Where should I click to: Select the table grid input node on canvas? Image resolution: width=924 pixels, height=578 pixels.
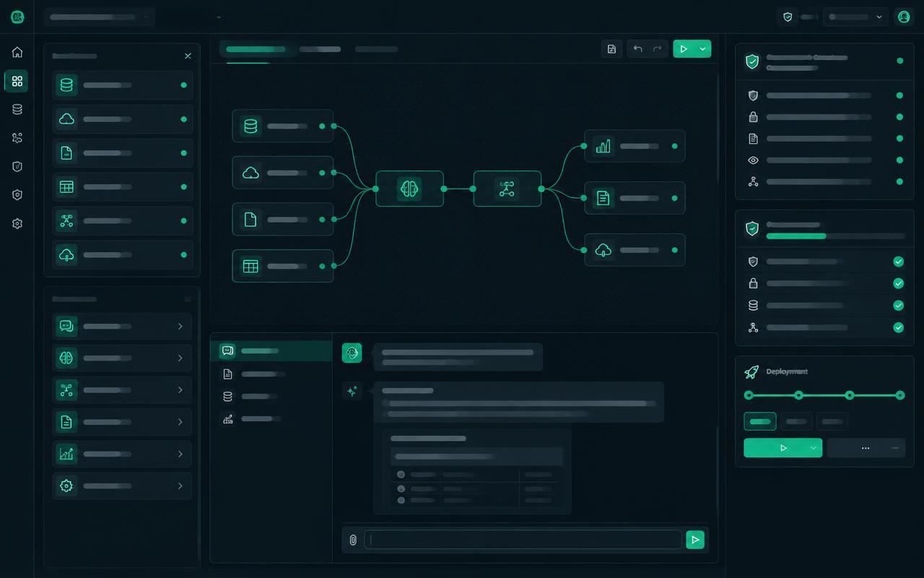click(283, 266)
